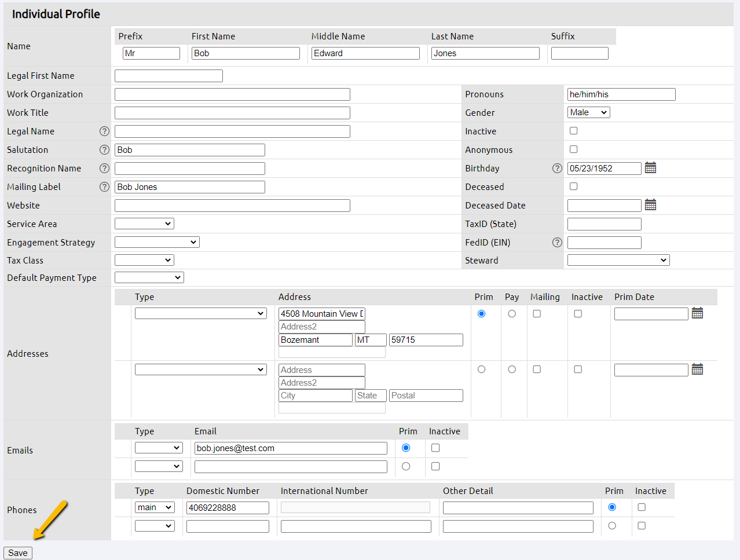Open the Engagement Strategy dropdown
The width and height of the screenshot is (740, 560).
(157, 242)
